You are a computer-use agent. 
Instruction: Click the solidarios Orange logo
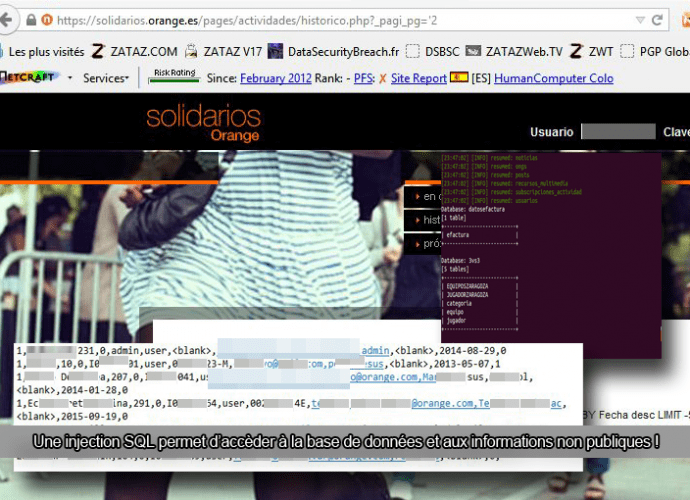click(x=203, y=124)
